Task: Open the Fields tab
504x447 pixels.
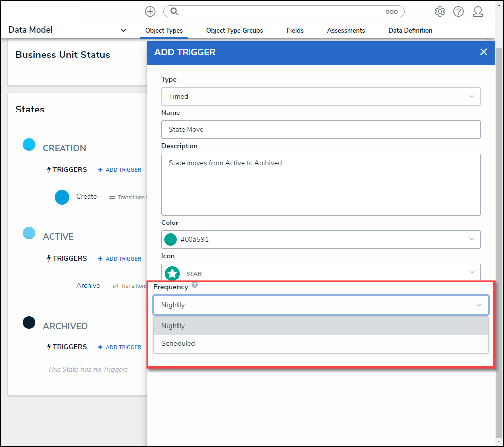Action: (295, 31)
